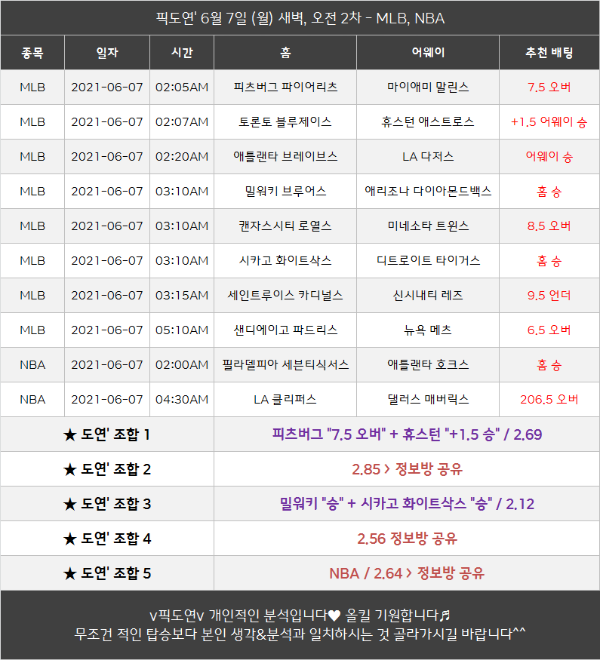Click the date cell in the 뉴욕 메츠 row

point(107,330)
